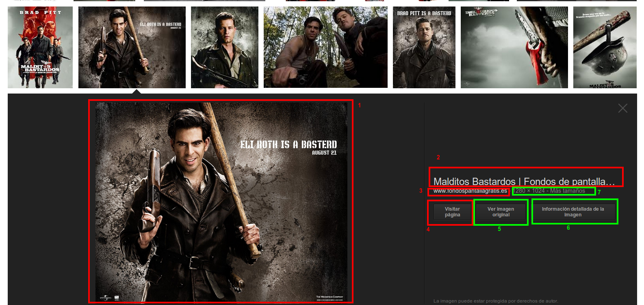The width and height of the screenshot is (644, 305).
Task: Select the bloody knife Inglourious Basterds thumbnail
Action: 514,47
